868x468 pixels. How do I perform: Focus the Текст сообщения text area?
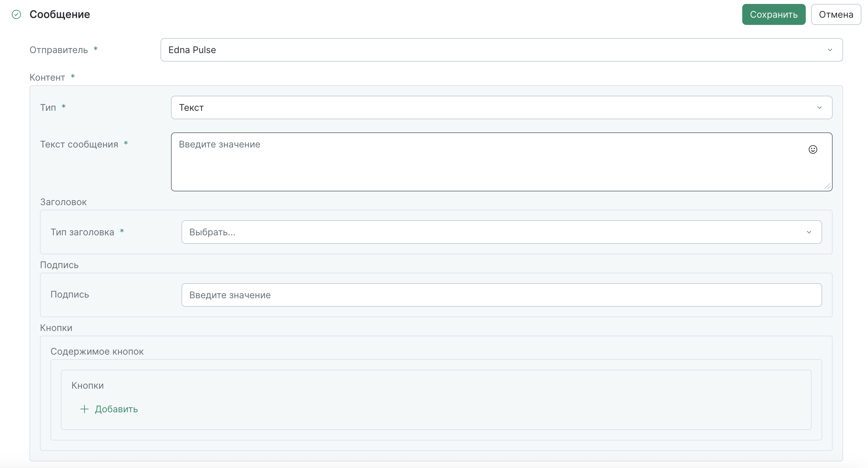[x=472, y=165]
